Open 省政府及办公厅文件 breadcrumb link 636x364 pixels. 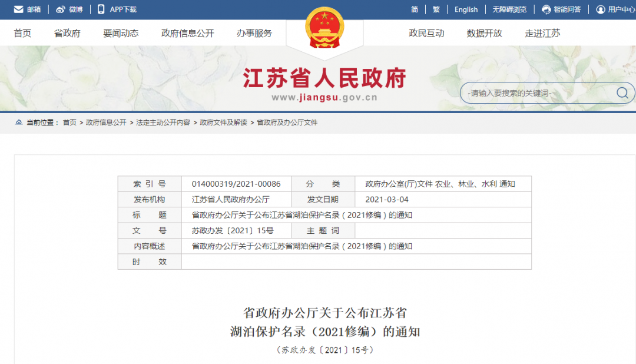pos(287,123)
